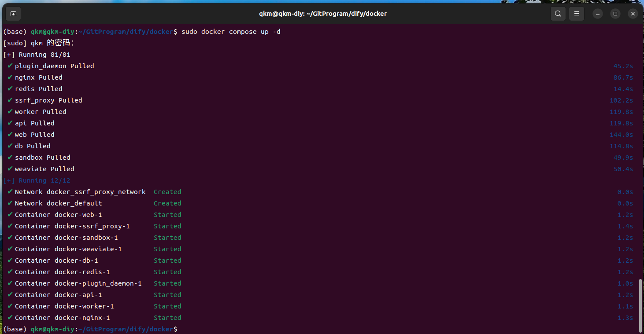
Task: Click 'Container docker-redis-1' text
Action: coord(63,272)
